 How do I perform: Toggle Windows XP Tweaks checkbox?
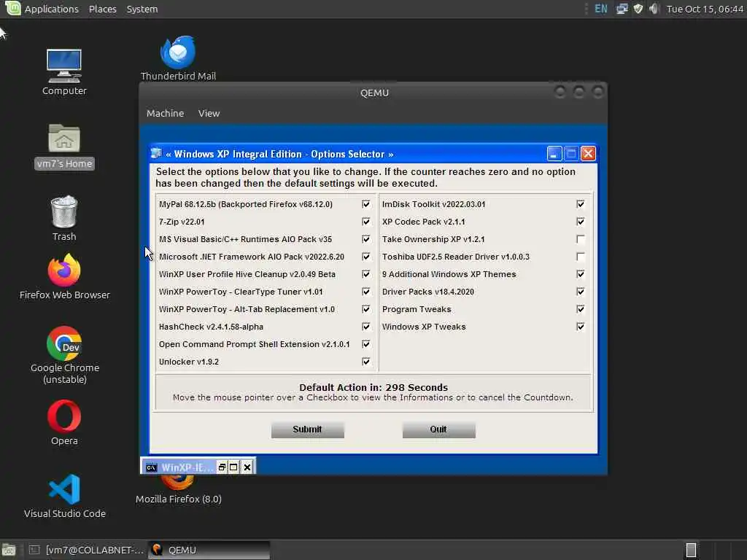580,326
